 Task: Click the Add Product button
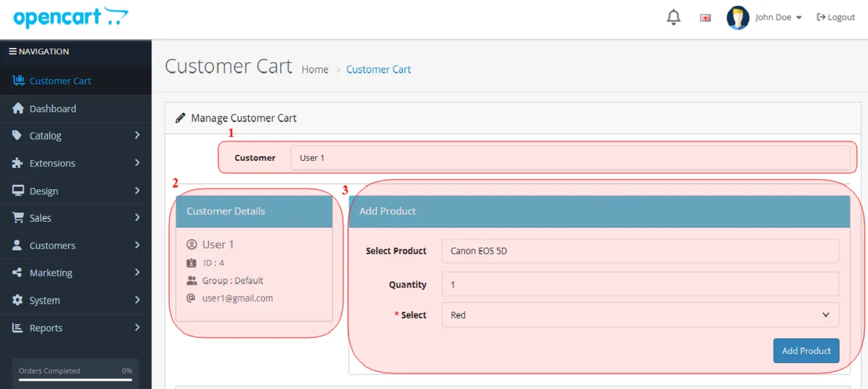(806, 351)
